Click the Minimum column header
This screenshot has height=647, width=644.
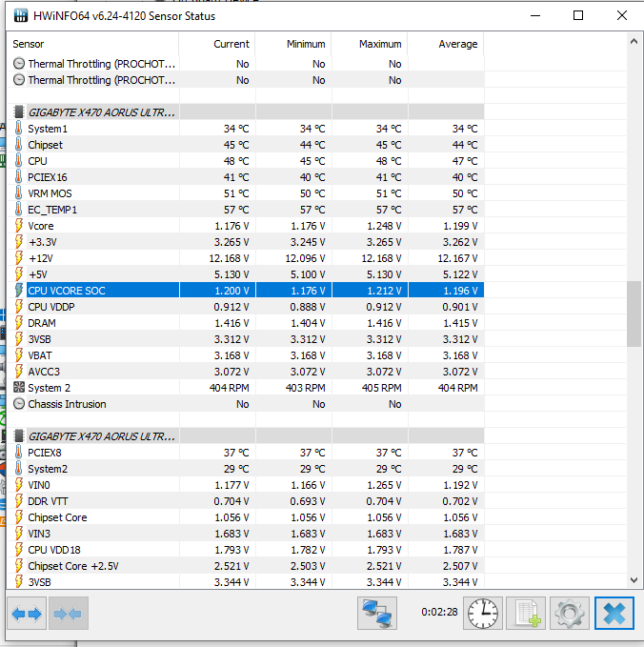293,44
